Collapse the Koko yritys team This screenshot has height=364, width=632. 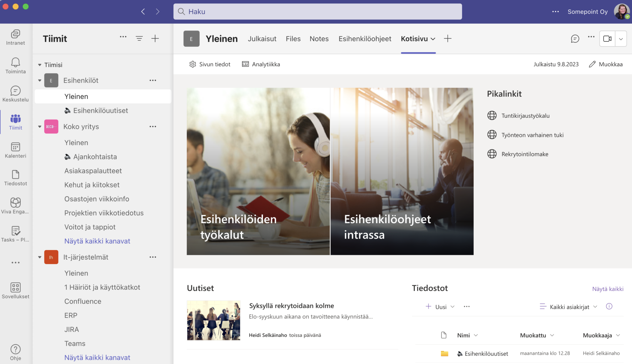click(x=40, y=127)
